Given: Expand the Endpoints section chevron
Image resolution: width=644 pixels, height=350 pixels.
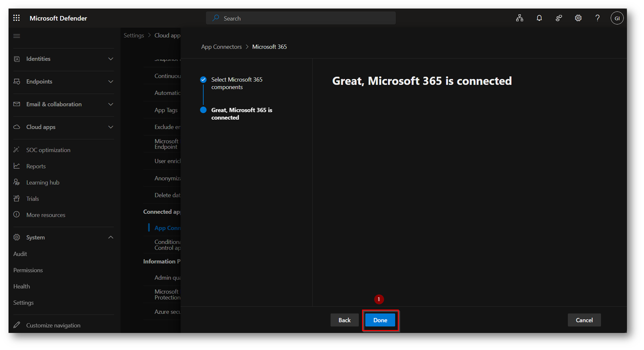Looking at the screenshot, I should 110,82.
